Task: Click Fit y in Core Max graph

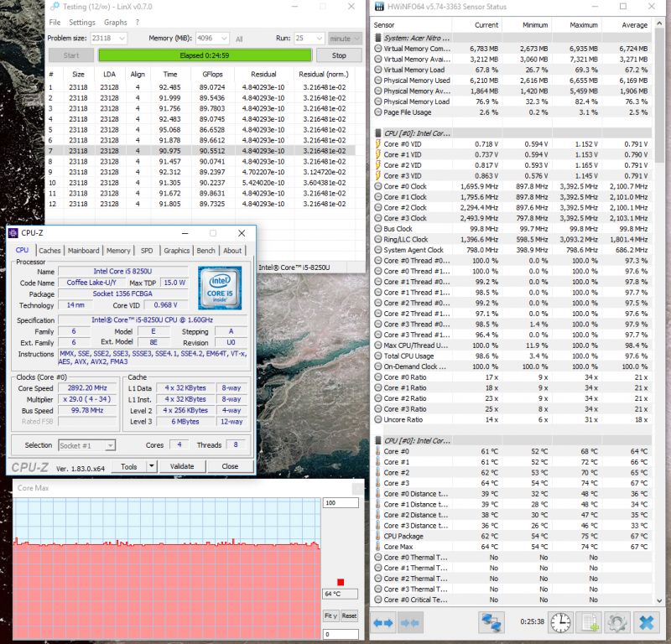Action: click(x=330, y=615)
